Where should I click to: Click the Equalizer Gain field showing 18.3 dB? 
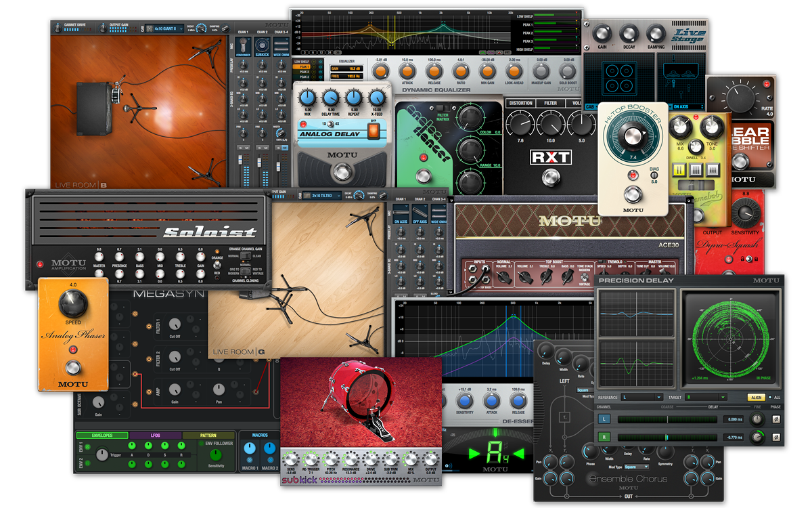345,68
